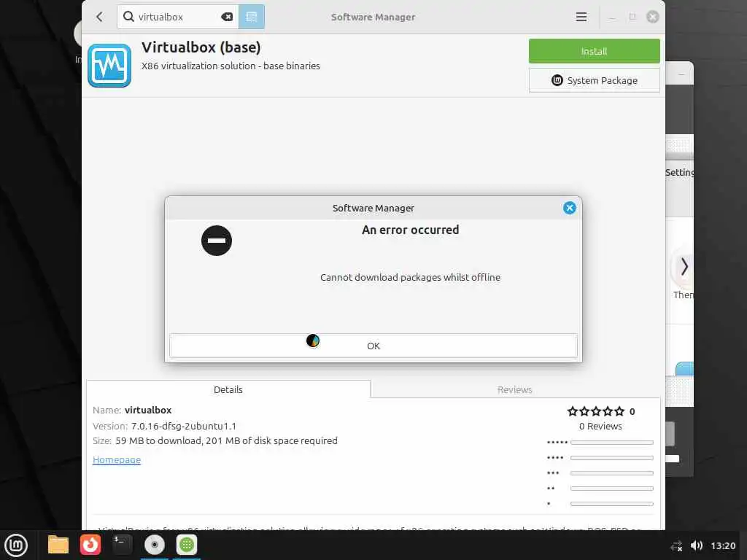The height and width of the screenshot is (560, 747).
Task: Click the X86 virtualization solution subtitle
Action: 231,66
